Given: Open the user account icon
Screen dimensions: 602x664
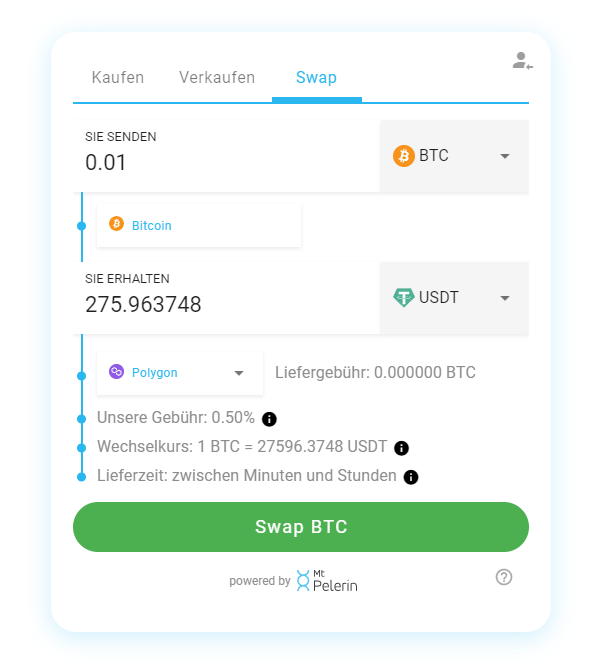Looking at the screenshot, I should (x=522, y=61).
